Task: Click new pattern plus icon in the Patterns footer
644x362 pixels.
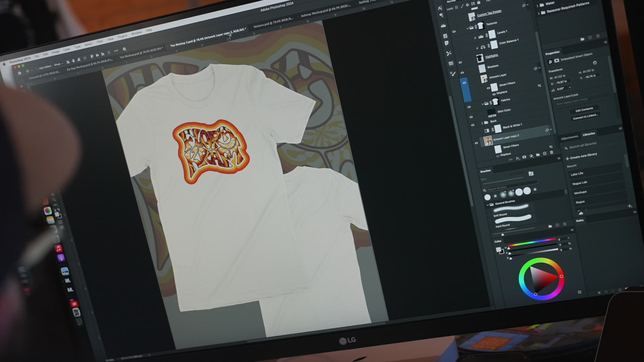Action: [x=590, y=38]
